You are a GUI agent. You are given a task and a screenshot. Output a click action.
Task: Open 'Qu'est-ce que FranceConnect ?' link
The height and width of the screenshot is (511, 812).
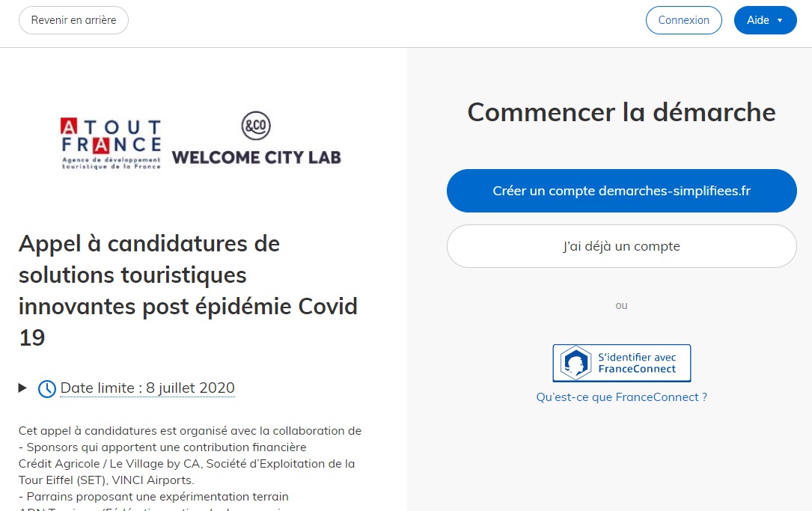click(621, 397)
